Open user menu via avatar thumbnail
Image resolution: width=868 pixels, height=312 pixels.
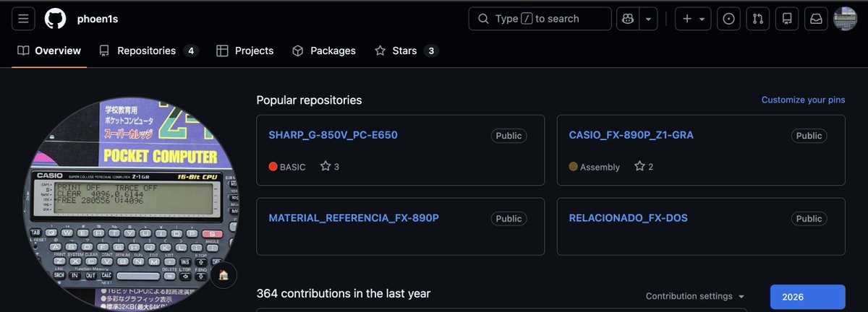coord(845,19)
